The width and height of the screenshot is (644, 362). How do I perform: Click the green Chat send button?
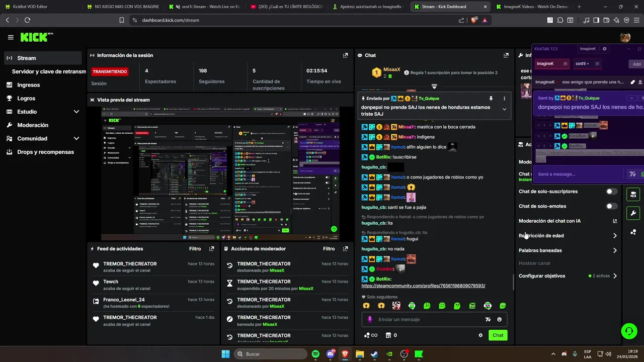pos(498,335)
